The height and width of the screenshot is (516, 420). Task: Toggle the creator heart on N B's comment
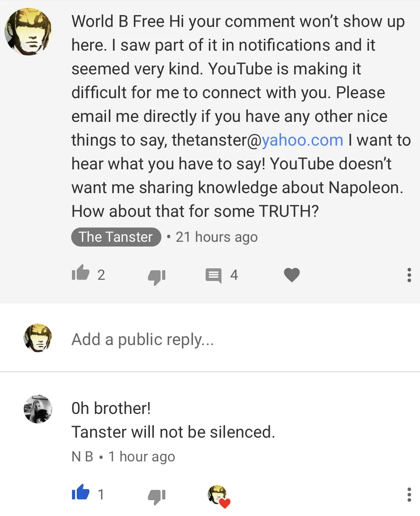pos(219,496)
